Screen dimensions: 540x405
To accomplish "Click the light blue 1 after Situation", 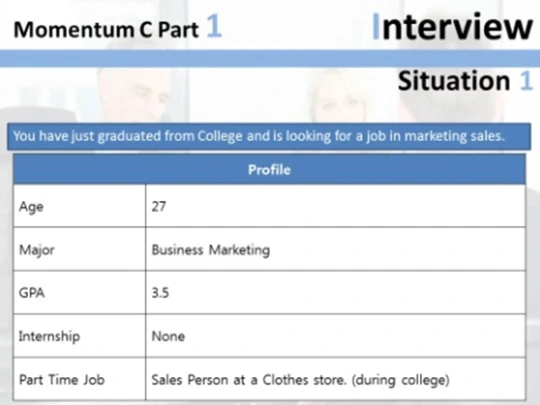I will click(526, 81).
